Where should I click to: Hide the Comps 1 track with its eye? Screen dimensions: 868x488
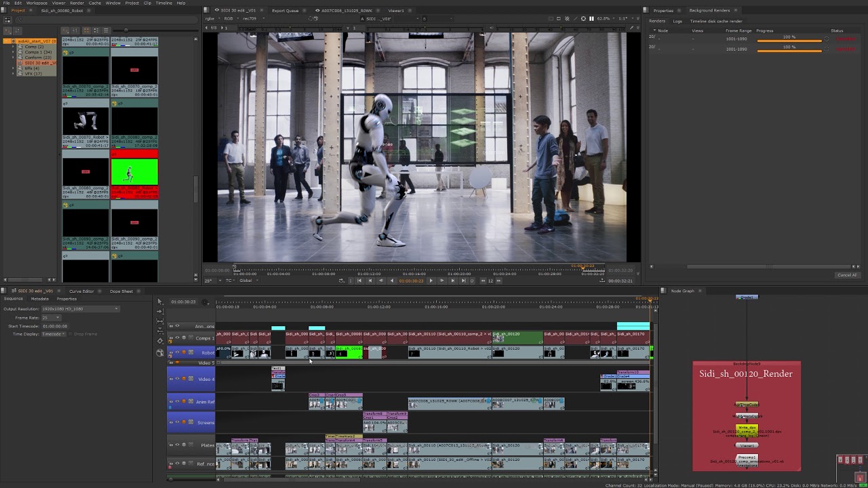point(177,338)
